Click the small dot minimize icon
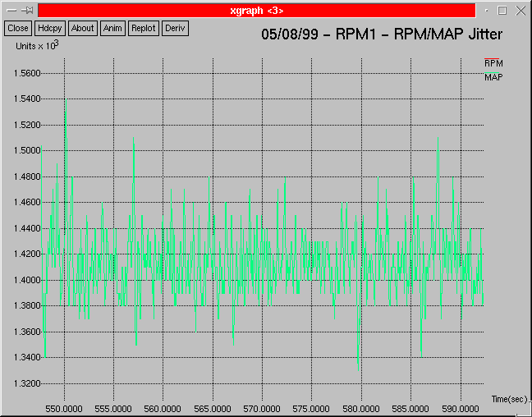The height and width of the screenshot is (417, 532). coord(487,11)
